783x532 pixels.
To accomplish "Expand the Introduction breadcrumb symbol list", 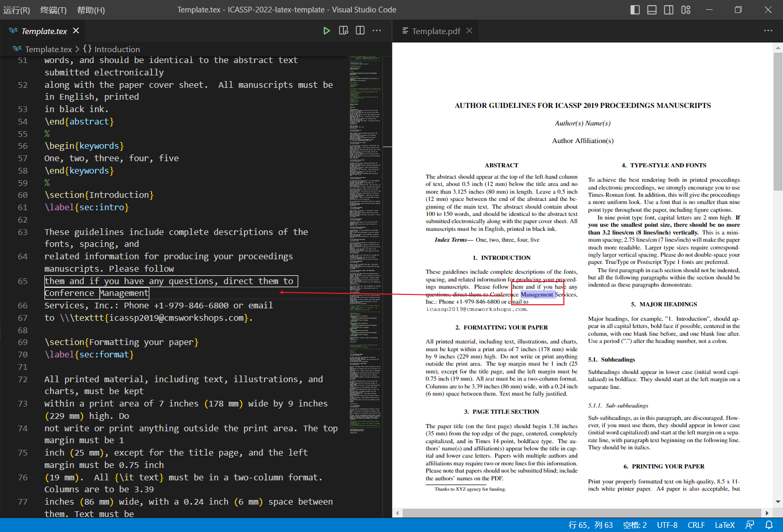I will click(117, 49).
